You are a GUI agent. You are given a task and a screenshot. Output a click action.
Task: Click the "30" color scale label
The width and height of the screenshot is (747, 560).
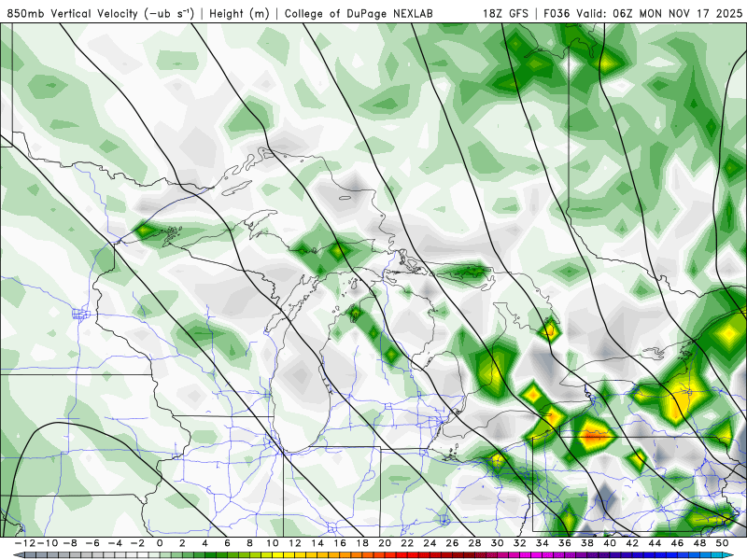tap(498, 543)
